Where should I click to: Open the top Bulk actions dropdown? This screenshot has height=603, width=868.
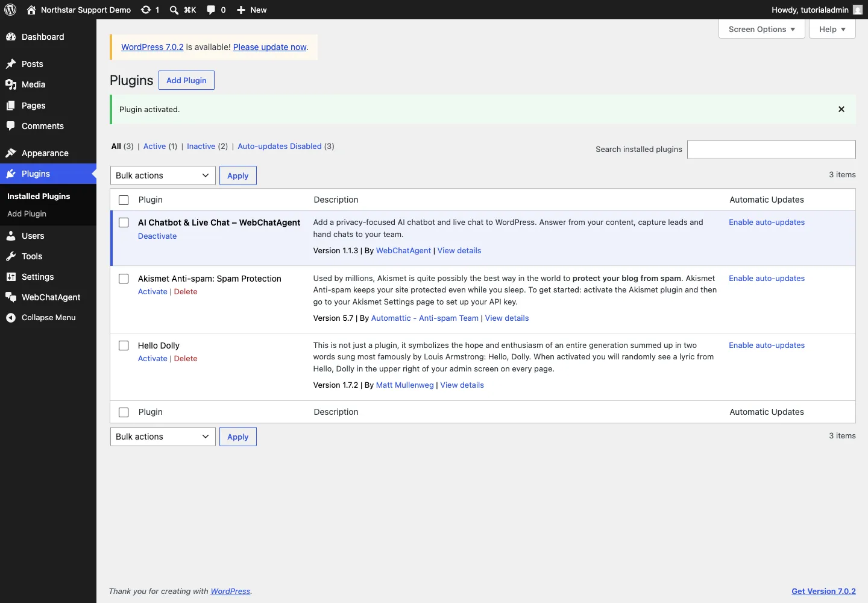tap(163, 175)
